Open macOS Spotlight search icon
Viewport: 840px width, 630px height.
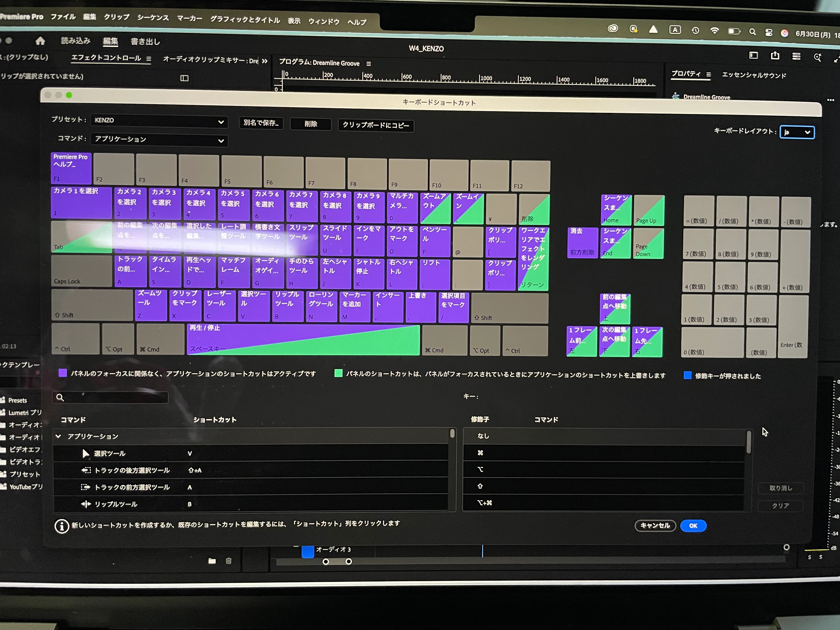tap(752, 32)
